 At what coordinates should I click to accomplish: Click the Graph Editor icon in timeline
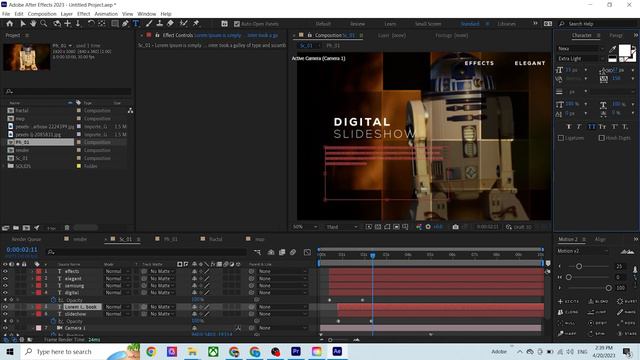[307, 252]
